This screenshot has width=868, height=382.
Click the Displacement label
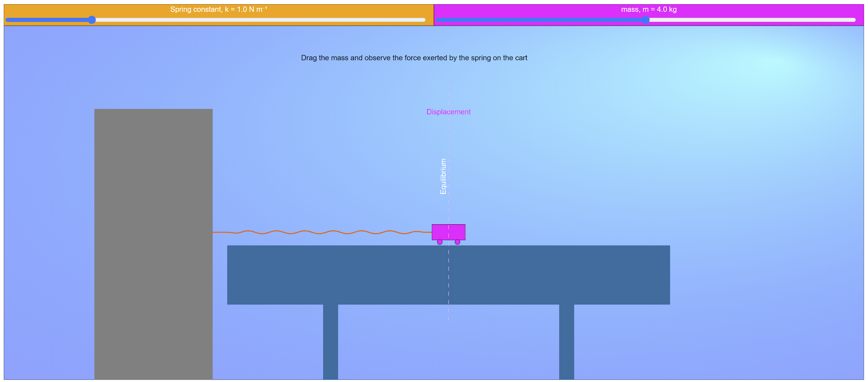[x=448, y=112]
